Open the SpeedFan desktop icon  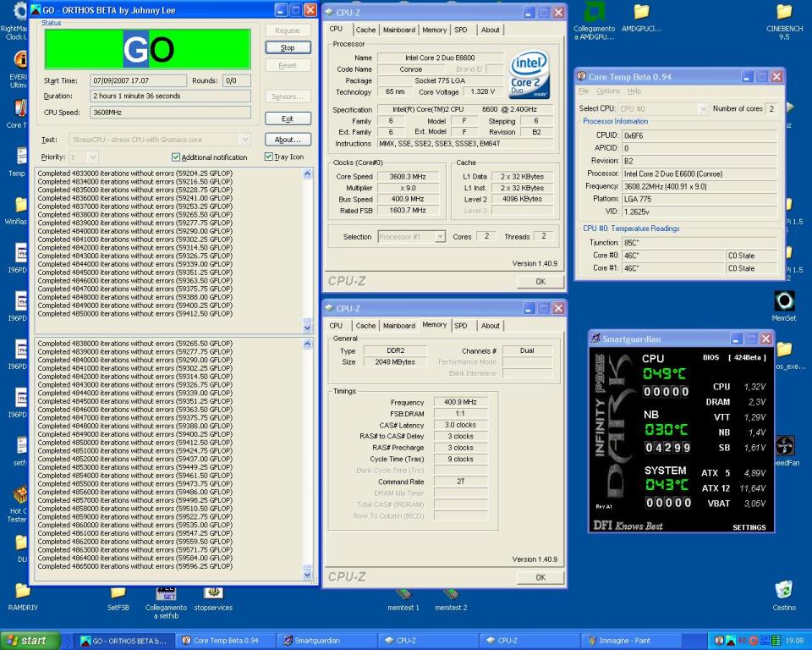point(785,450)
